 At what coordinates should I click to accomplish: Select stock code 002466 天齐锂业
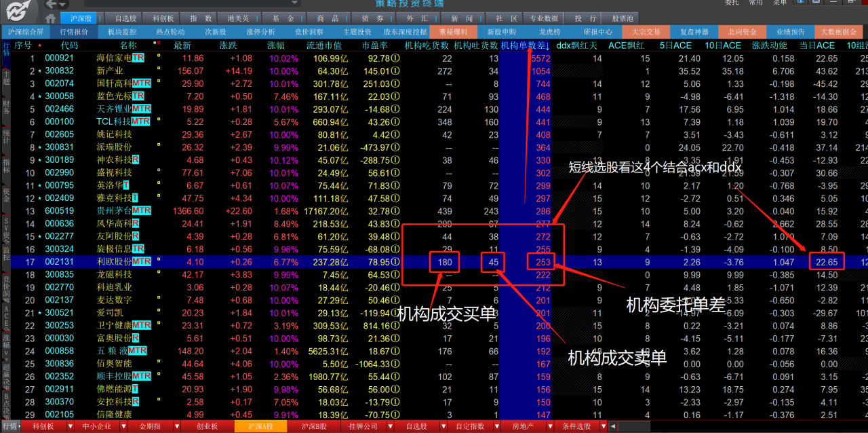coord(60,109)
